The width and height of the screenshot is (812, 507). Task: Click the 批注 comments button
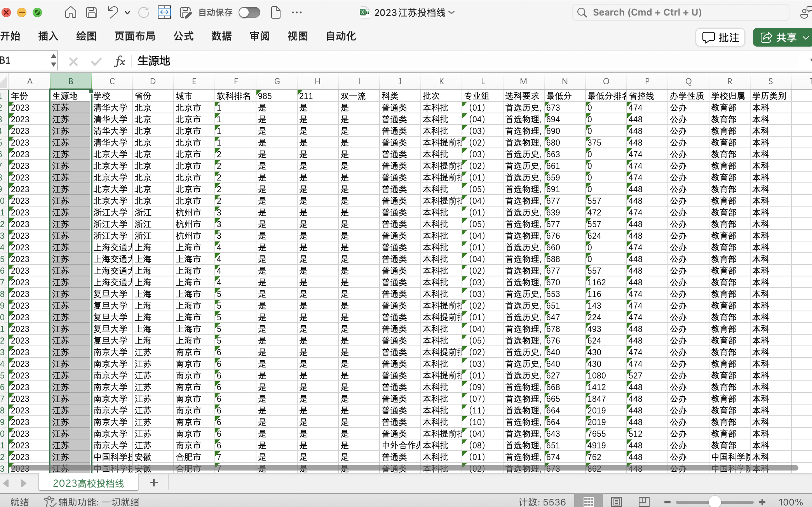point(720,38)
